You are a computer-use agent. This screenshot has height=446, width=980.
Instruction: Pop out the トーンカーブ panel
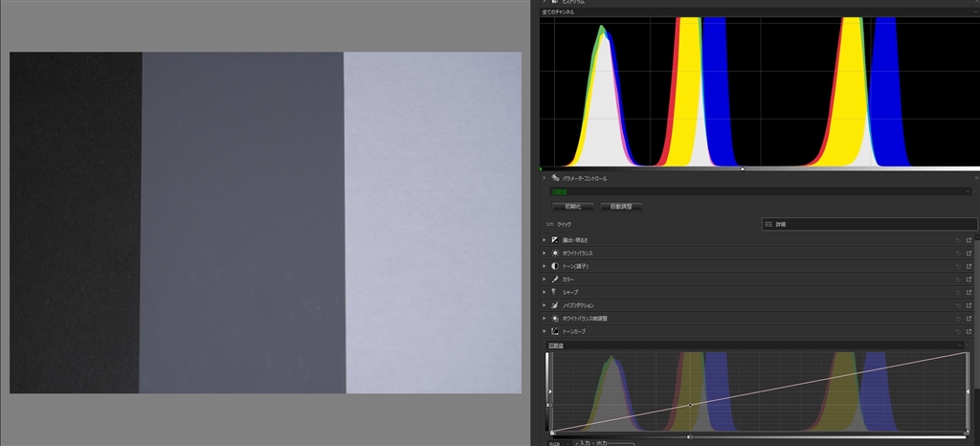[x=969, y=332]
